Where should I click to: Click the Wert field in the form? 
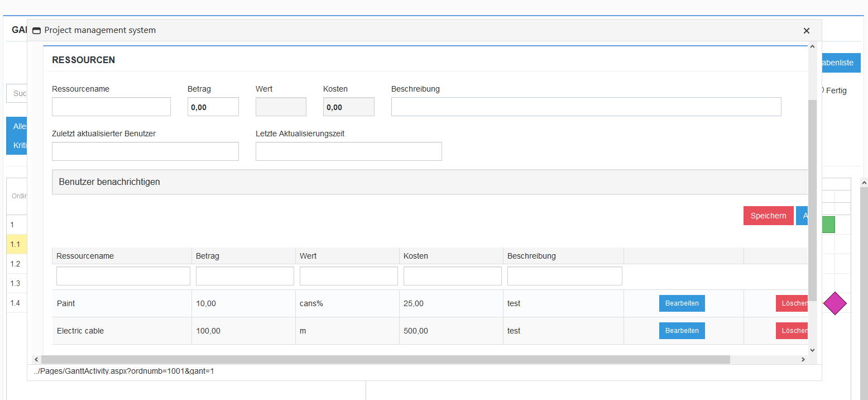(x=281, y=107)
